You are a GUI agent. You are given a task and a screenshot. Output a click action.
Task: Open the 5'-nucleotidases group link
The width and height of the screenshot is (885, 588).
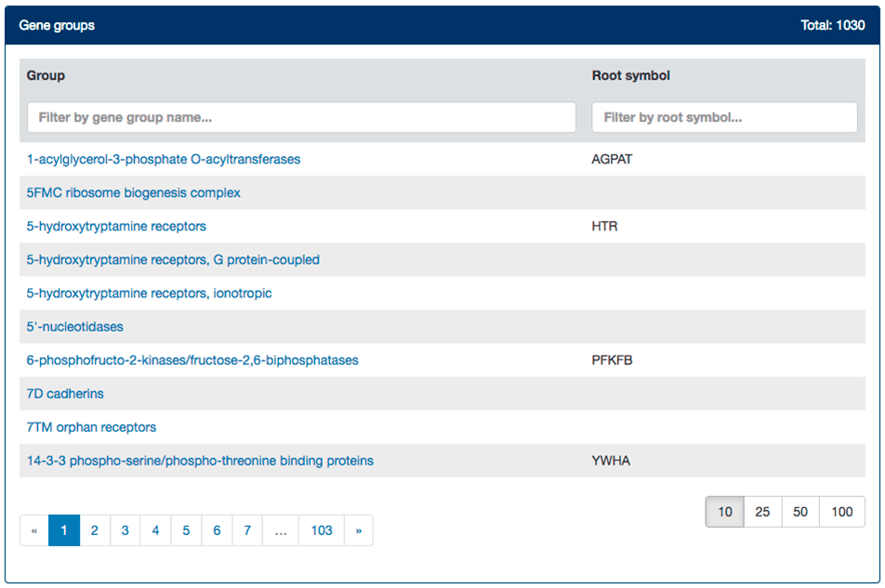75,326
